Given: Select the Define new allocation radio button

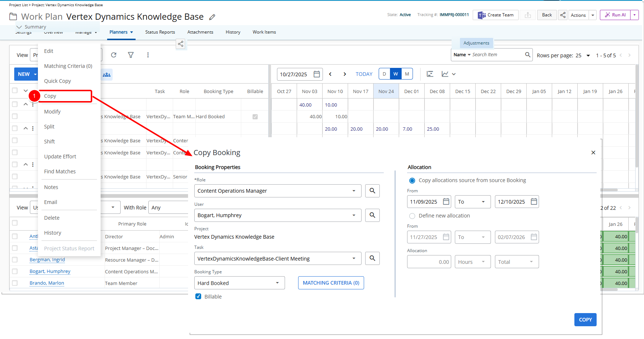Looking at the screenshot, I should [x=412, y=216].
